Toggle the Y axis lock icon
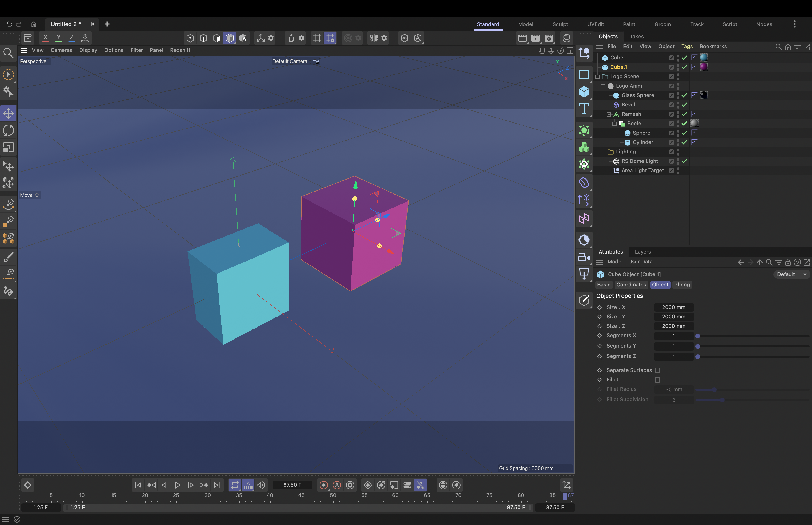This screenshot has width=812, height=525. [58, 38]
